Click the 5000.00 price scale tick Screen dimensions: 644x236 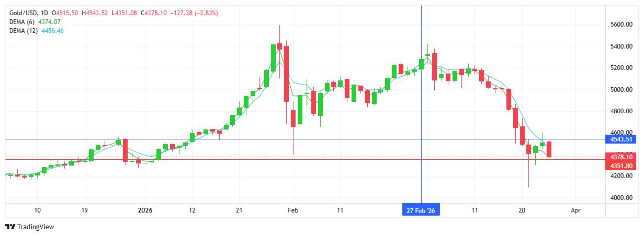pos(622,90)
